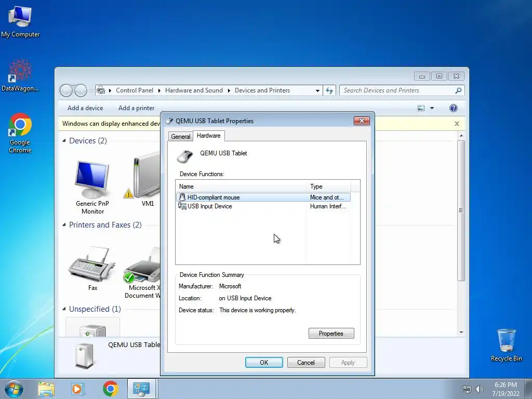Click the Type column header
Screen dimensions: 532x399
329,187
